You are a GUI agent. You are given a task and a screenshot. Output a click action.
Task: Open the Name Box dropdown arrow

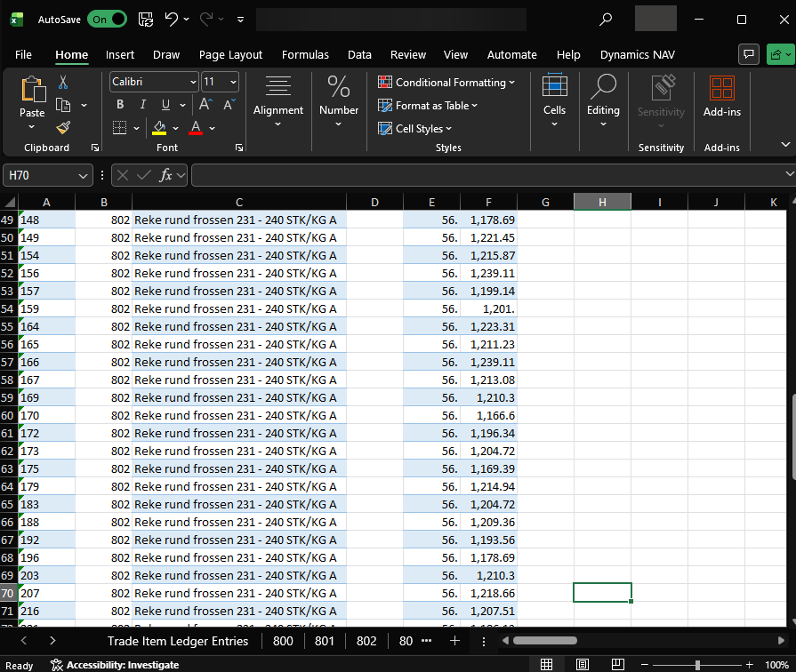(84, 175)
